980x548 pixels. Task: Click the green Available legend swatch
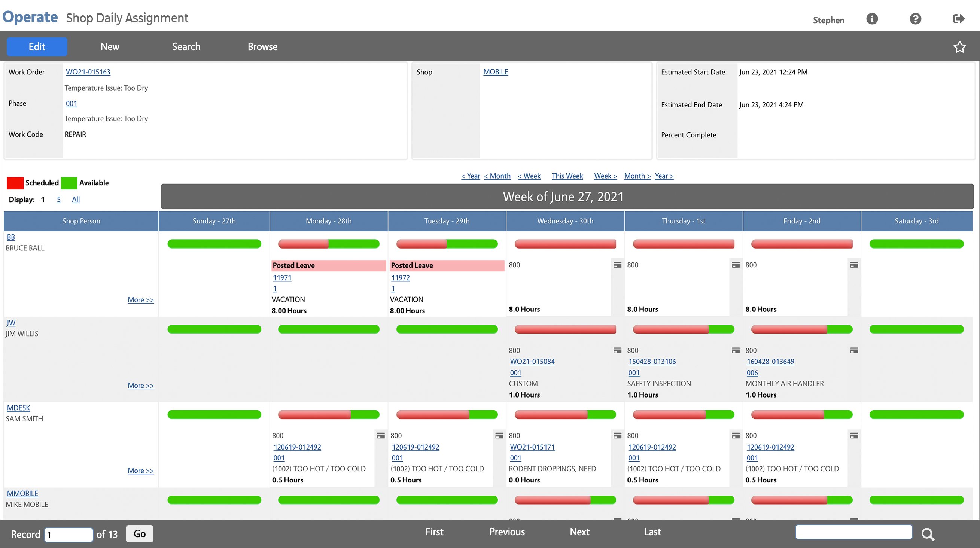(69, 183)
